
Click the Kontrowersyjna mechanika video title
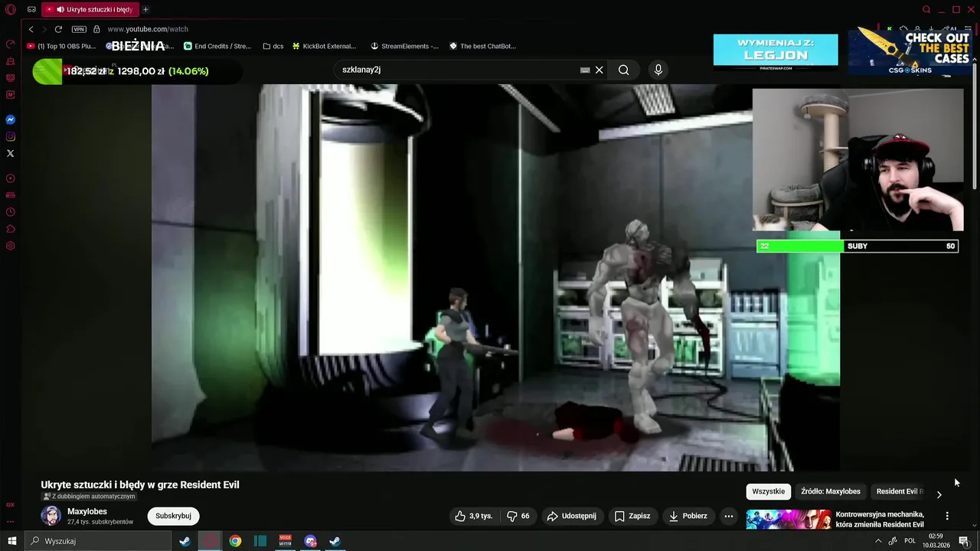point(880,520)
